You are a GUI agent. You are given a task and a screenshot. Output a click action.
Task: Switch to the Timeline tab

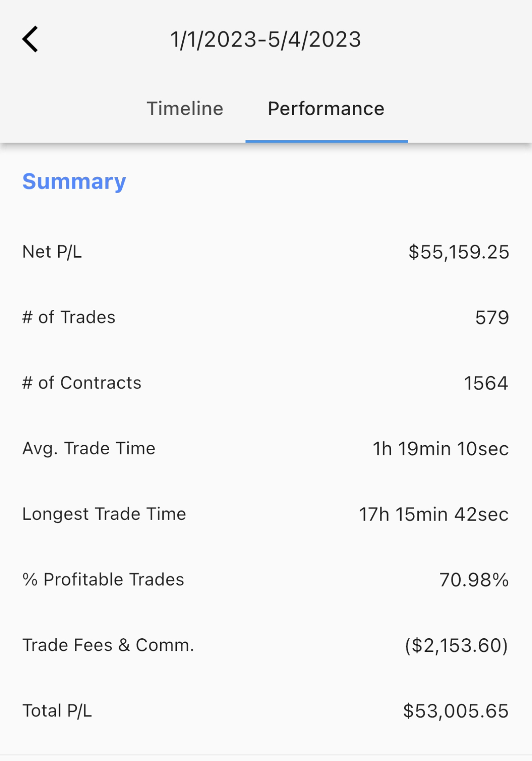click(185, 109)
